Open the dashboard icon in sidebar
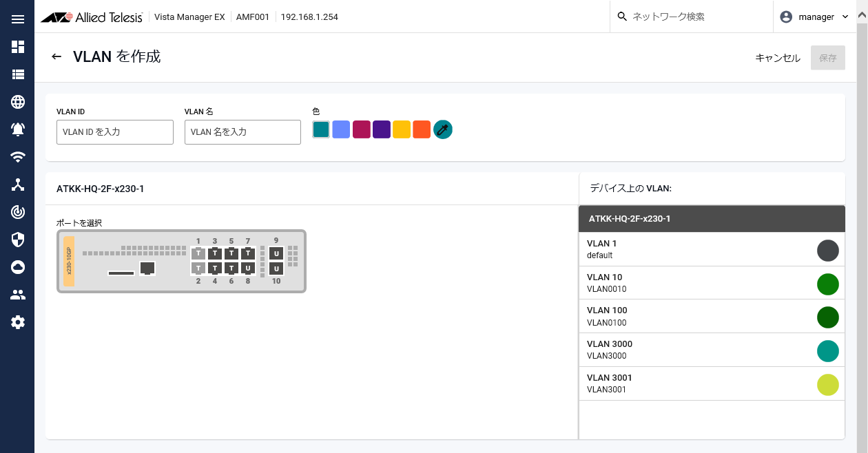This screenshot has width=868, height=453. [18, 47]
